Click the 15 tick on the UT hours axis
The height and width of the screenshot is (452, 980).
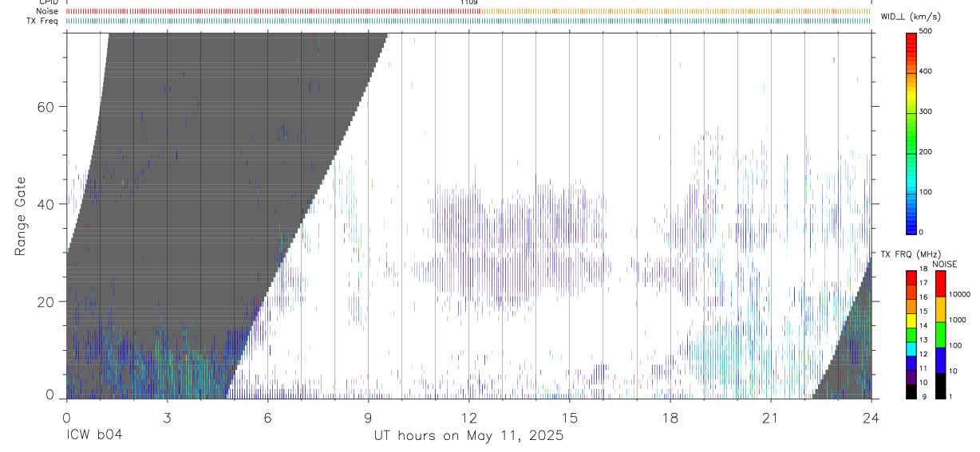coord(570,418)
